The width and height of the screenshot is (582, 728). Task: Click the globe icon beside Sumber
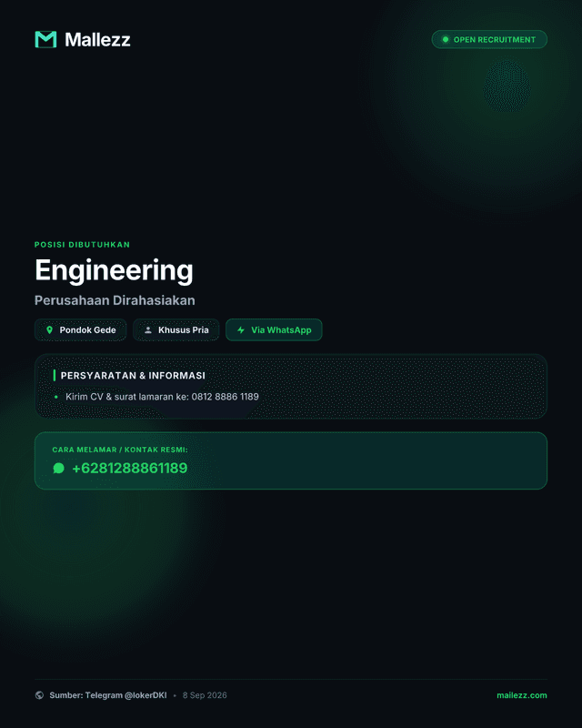pyautogui.click(x=39, y=695)
